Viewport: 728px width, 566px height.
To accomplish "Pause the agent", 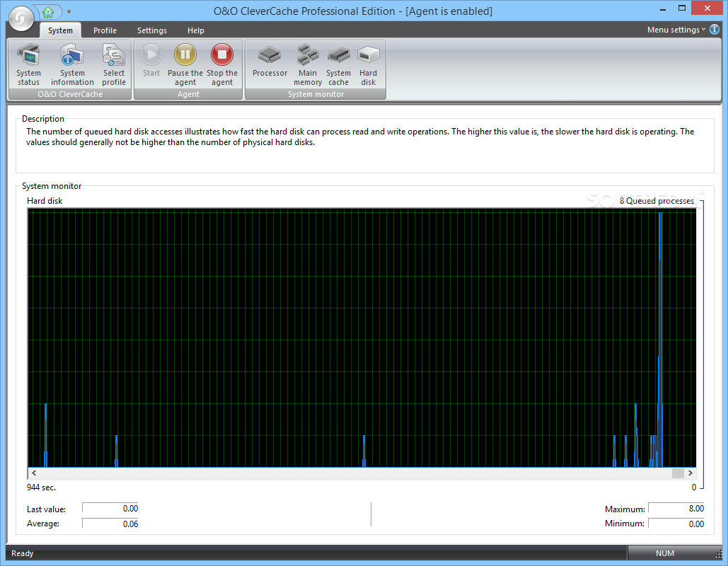I will (x=185, y=64).
